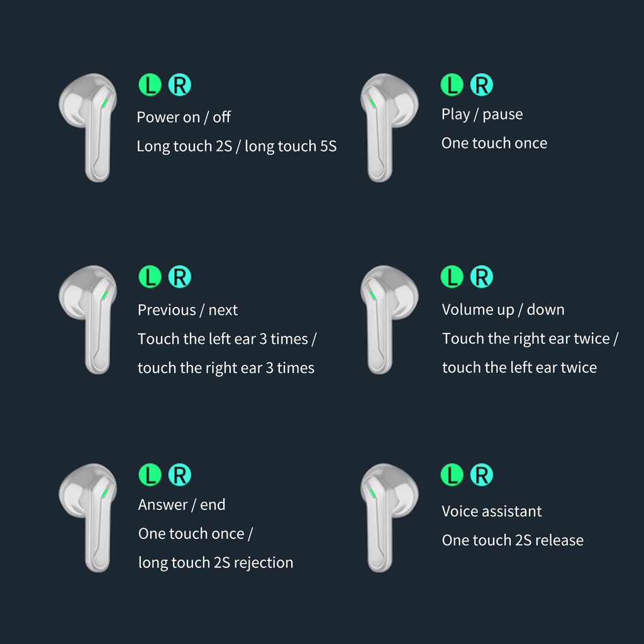Click the L badge above Power on / off

click(x=150, y=85)
